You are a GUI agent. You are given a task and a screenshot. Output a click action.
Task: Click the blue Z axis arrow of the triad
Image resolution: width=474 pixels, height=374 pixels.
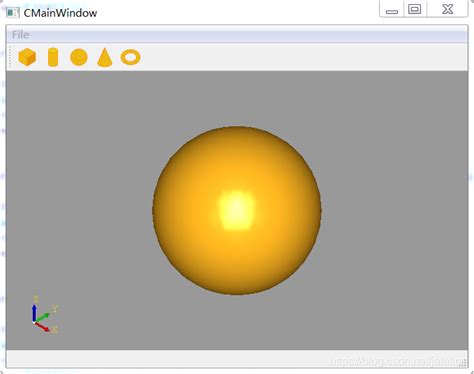[34, 313]
